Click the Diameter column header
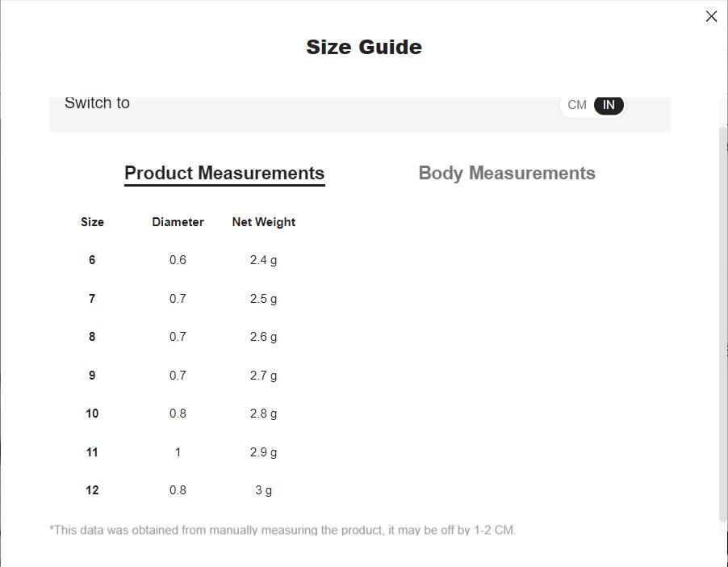Screen dimensions: 728x567 tap(178, 222)
